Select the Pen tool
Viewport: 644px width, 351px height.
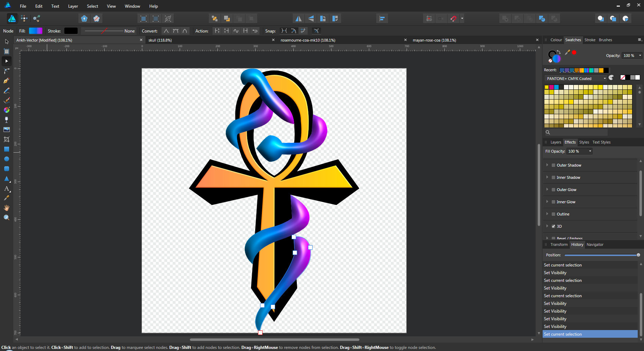(6, 81)
